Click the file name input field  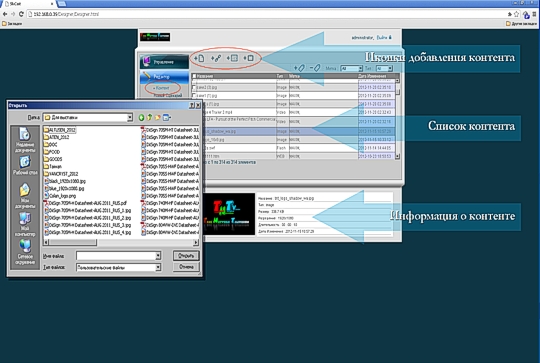click(x=116, y=256)
